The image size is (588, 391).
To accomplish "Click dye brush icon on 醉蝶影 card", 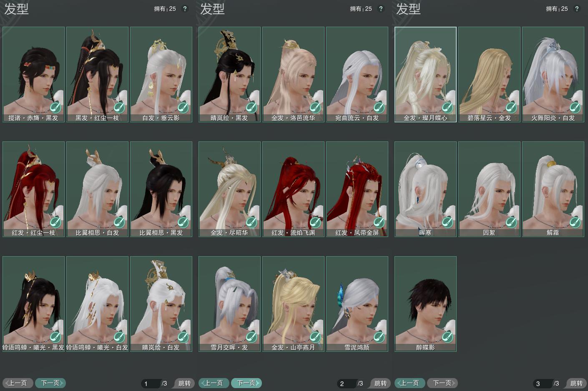I will tap(447, 337).
